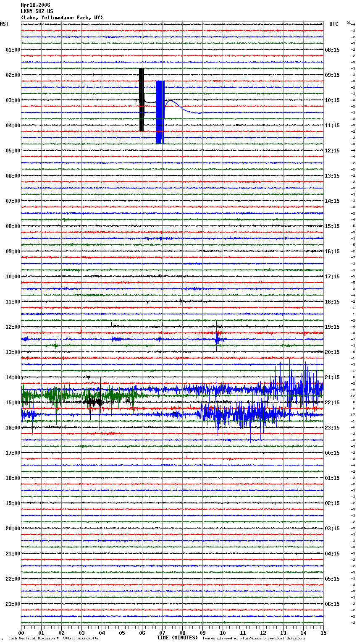This screenshot has height=644, width=357.
Task: Click the '09:00' MST time label
Action: click(x=13, y=251)
